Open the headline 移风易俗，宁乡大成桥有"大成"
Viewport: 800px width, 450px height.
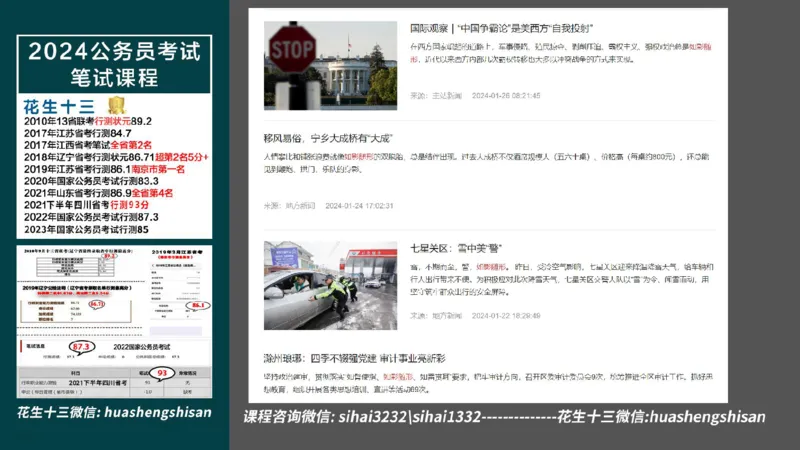328,138
